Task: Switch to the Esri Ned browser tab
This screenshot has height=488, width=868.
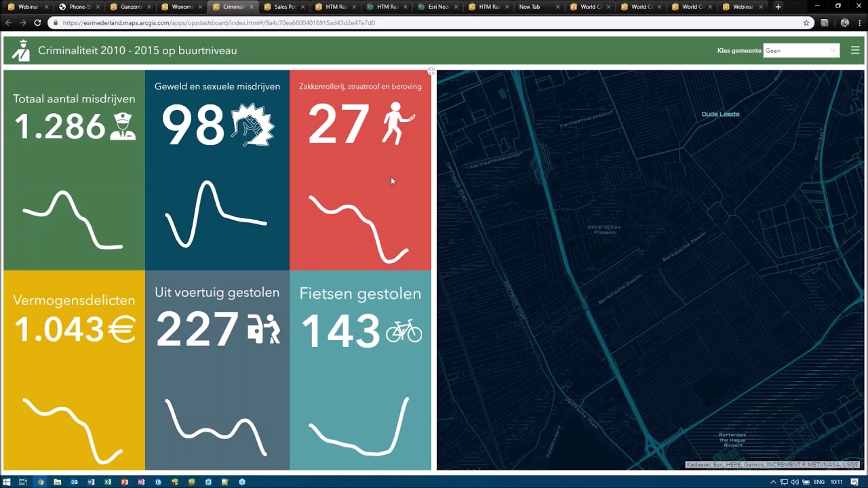Action: [x=439, y=7]
